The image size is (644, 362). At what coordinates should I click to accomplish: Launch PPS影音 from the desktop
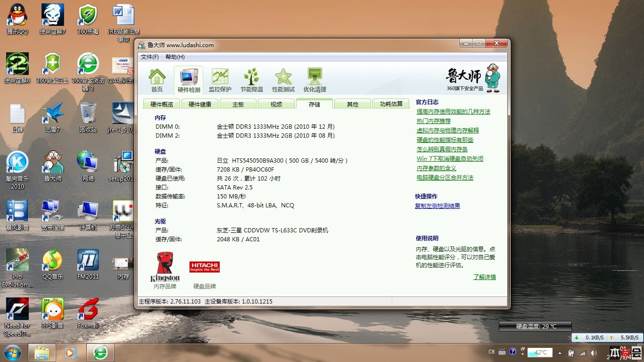pos(53,313)
